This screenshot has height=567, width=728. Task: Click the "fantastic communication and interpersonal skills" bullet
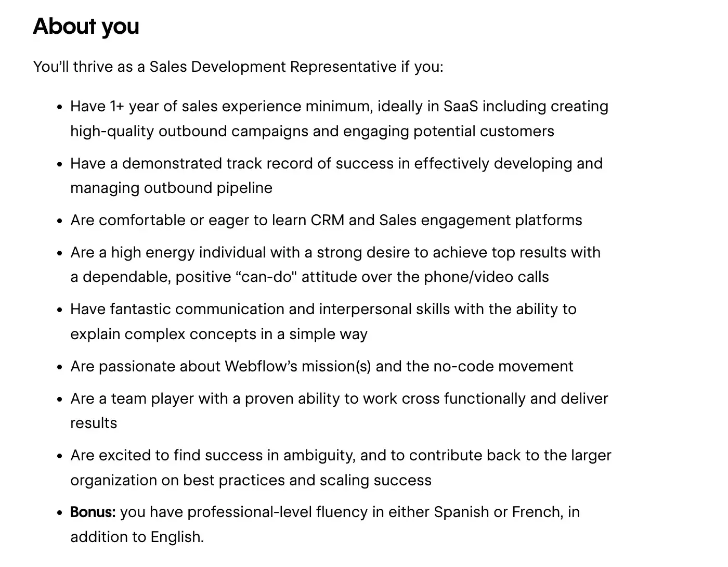323,310
